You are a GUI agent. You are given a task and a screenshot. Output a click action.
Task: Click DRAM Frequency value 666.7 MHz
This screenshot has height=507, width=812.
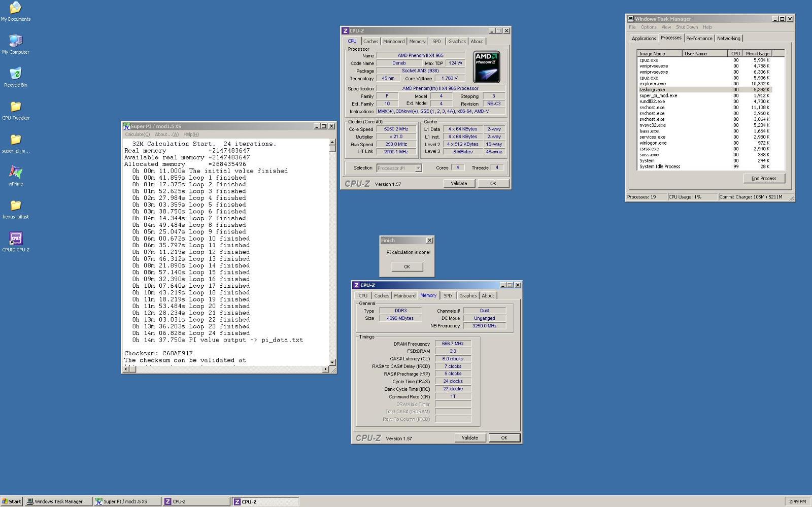453,344
